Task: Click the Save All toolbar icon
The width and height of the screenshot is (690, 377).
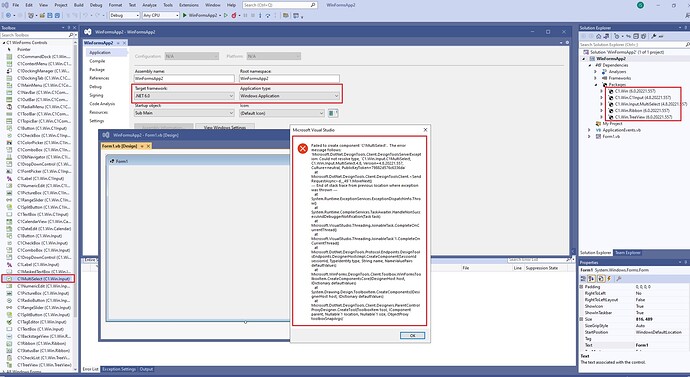Action: (x=57, y=15)
